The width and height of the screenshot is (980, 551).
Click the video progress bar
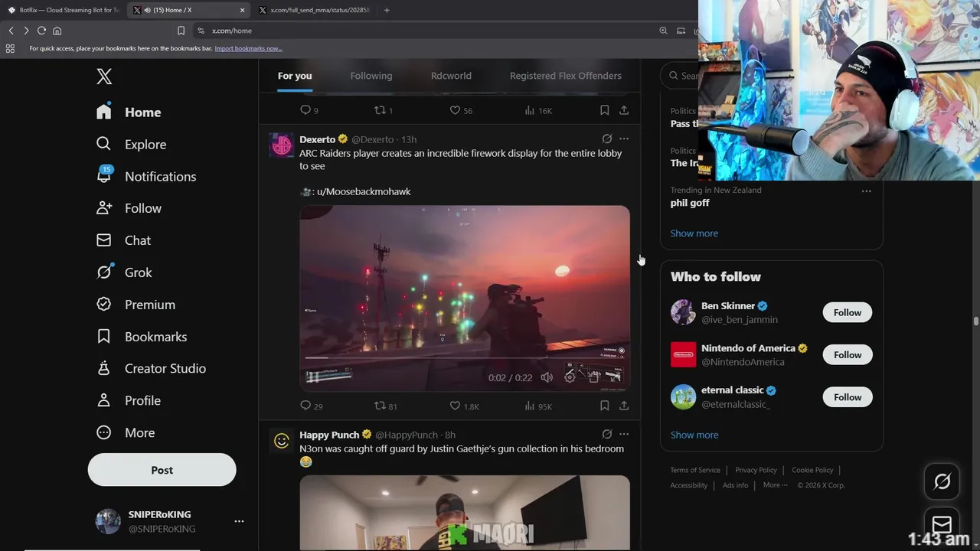(464, 357)
